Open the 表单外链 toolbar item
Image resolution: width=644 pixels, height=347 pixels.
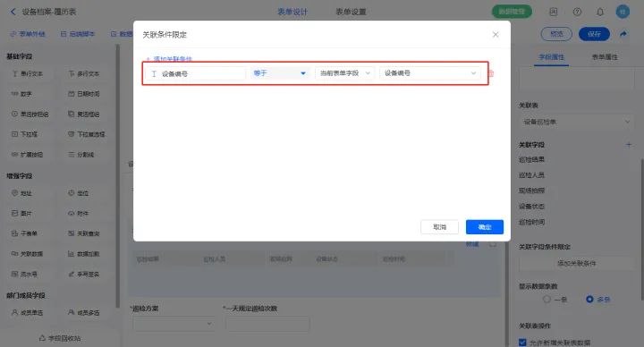pos(28,34)
